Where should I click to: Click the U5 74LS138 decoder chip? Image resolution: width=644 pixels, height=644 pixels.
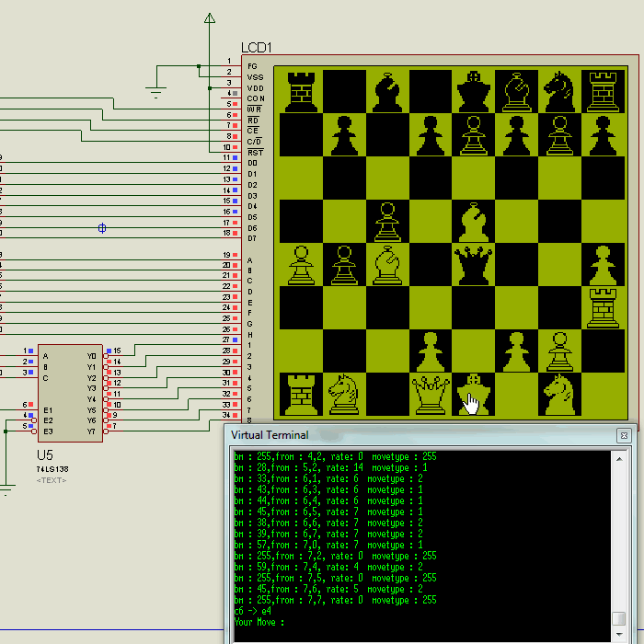tap(70, 393)
